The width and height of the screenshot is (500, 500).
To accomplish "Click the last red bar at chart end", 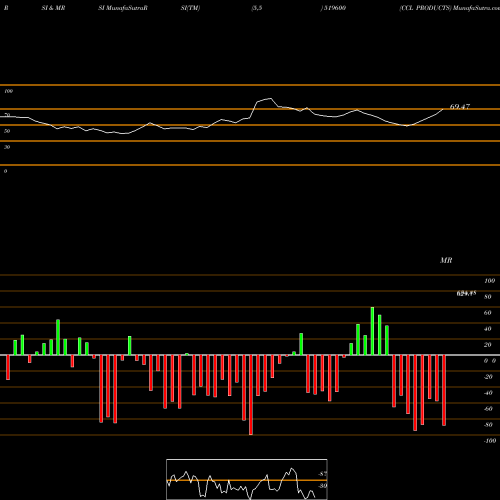I will click(444, 390).
